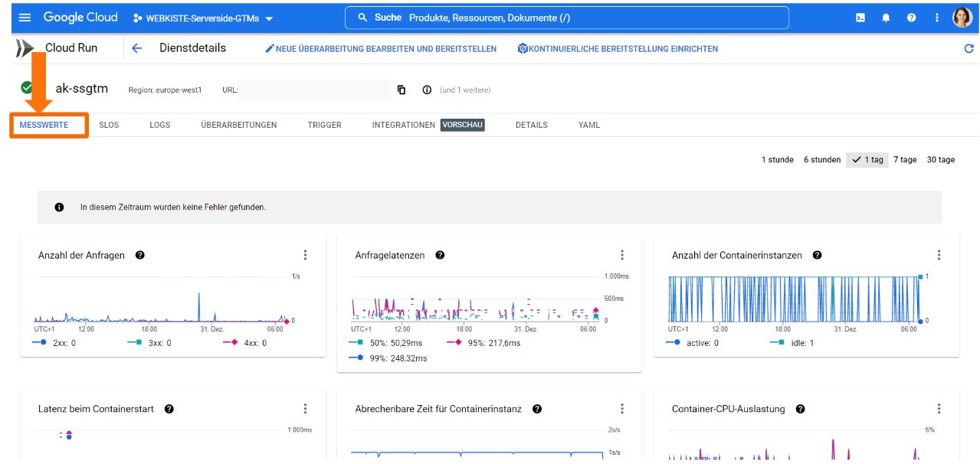Image resolution: width=980 pixels, height=464 pixels.
Task: Open the WEBKISTE-Serverside-GTMs project selector
Action: tap(203, 18)
